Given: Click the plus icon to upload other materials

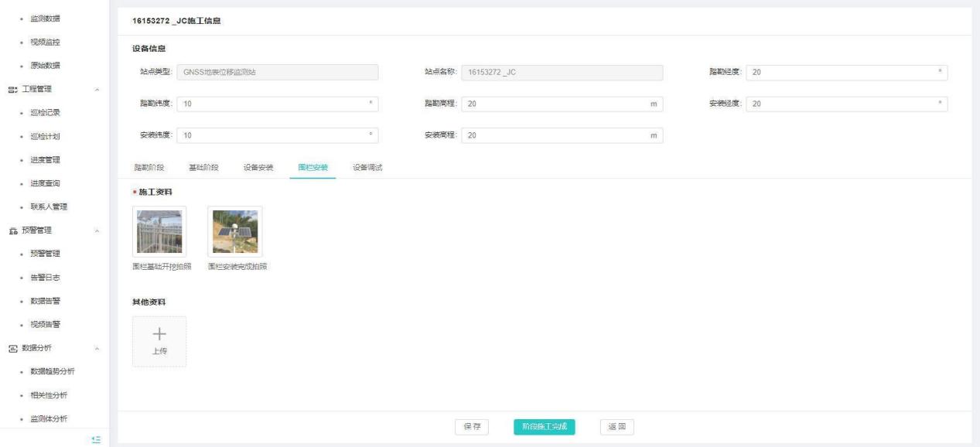Looking at the screenshot, I should coord(159,334).
